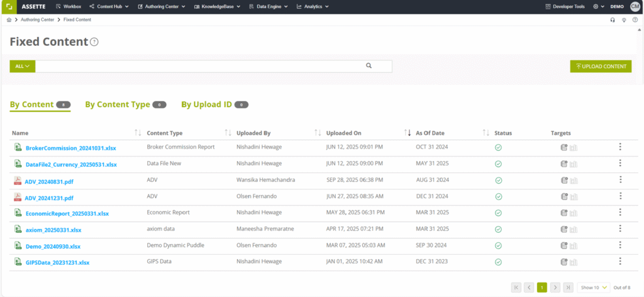Open the Show 10 page size dropdown
The width and height of the screenshot is (644, 297).
coord(594,287)
